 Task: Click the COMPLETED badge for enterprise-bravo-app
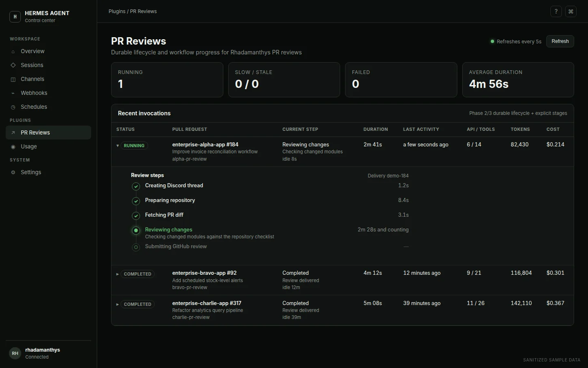click(x=138, y=274)
